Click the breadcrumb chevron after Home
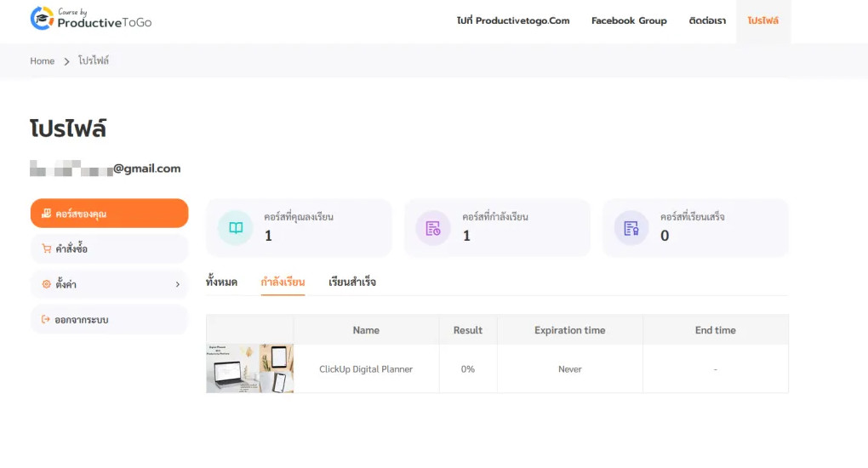868x468 pixels. pos(66,61)
